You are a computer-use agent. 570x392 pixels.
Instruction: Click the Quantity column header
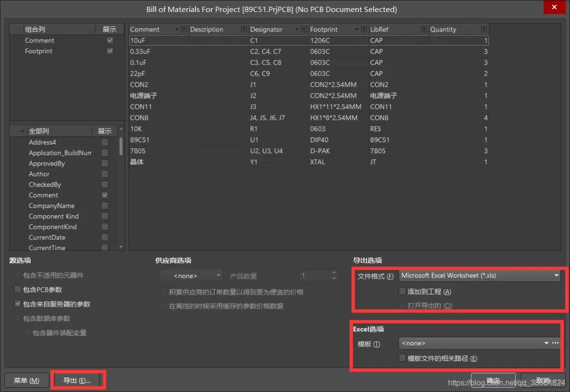(x=443, y=29)
